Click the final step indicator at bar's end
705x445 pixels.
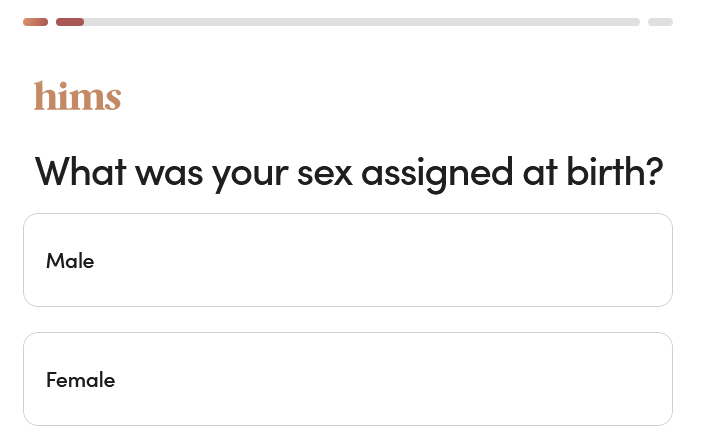pos(660,21)
